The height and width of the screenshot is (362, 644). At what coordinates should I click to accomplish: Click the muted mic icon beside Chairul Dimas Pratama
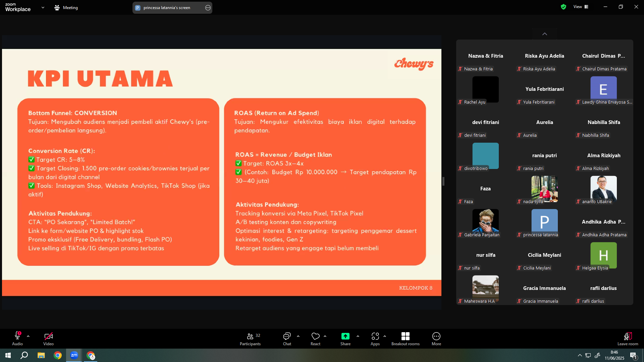578,69
